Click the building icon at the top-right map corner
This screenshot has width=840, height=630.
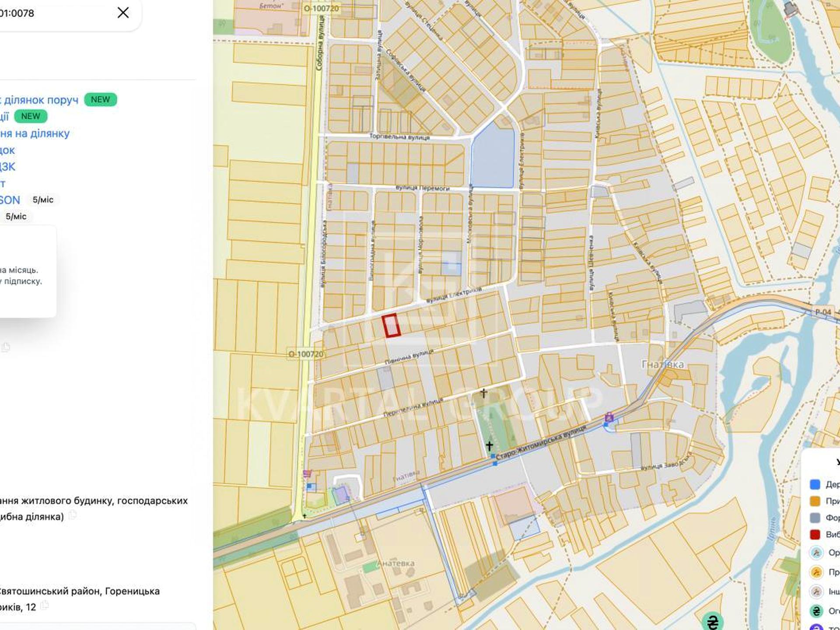pos(791,9)
